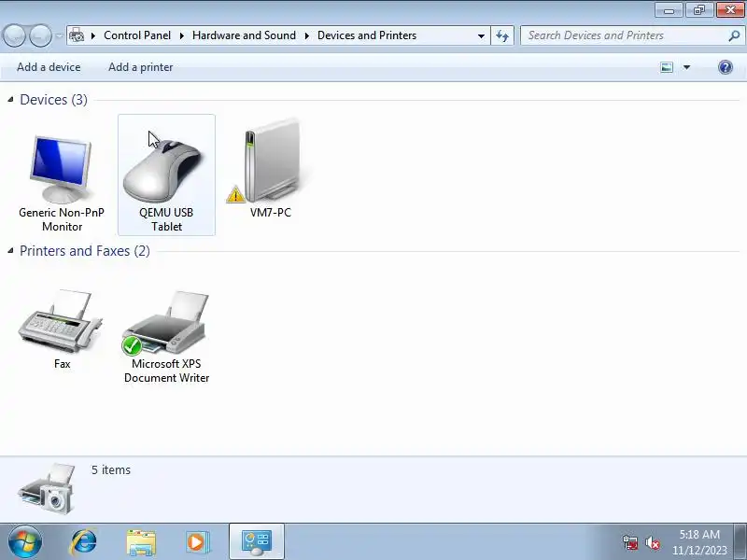
Task: Open Windows Media Player from the taskbar
Action: pyautogui.click(x=197, y=542)
